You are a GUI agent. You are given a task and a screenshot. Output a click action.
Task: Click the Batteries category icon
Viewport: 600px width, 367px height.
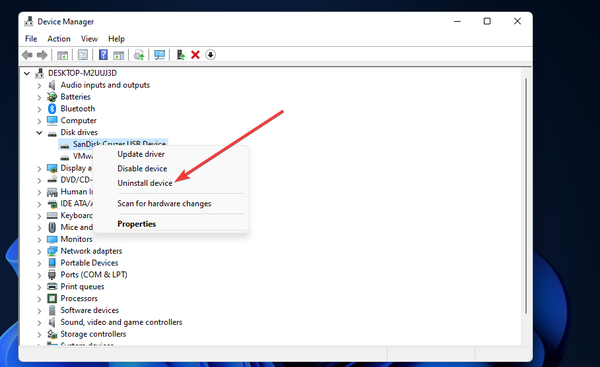point(52,97)
